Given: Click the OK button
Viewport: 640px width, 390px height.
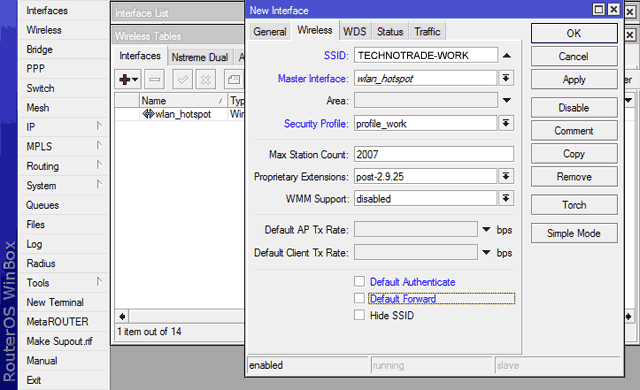Looking at the screenshot, I should pos(574,33).
